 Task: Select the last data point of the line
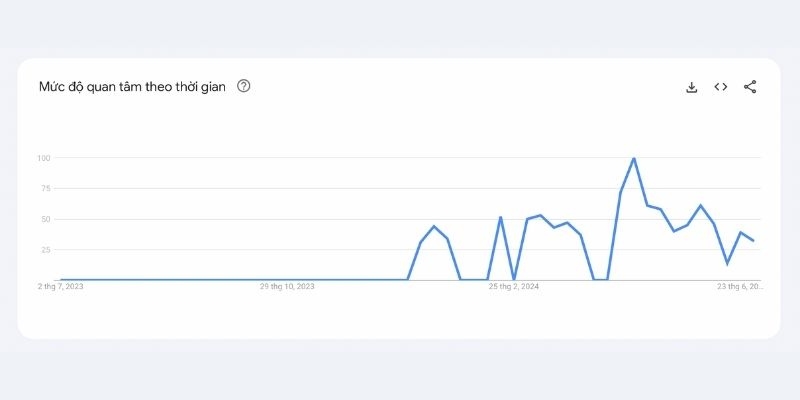pos(753,241)
